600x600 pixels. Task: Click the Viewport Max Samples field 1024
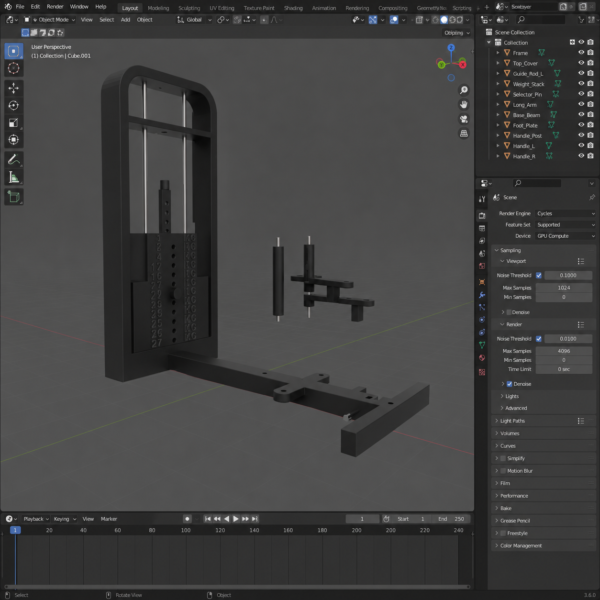[x=564, y=288]
